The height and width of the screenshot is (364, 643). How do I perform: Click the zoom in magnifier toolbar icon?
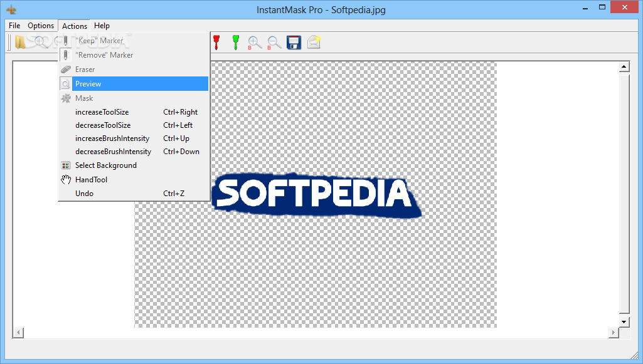(40, 42)
